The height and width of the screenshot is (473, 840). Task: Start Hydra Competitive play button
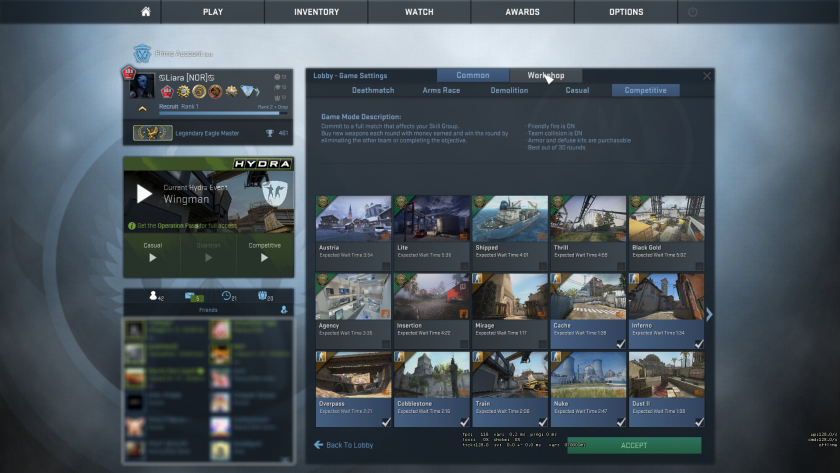pyautogui.click(x=264, y=258)
